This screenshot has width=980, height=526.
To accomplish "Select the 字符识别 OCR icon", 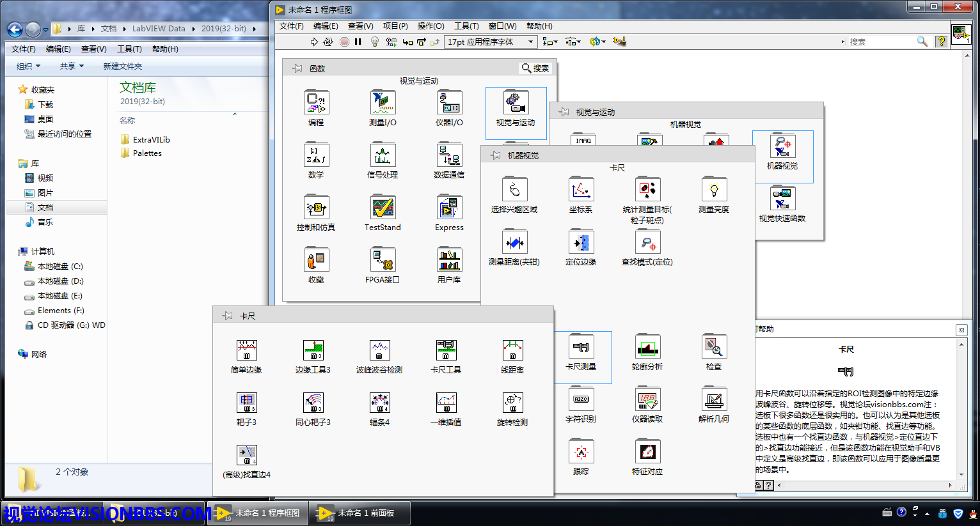I will tap(581, 400).
